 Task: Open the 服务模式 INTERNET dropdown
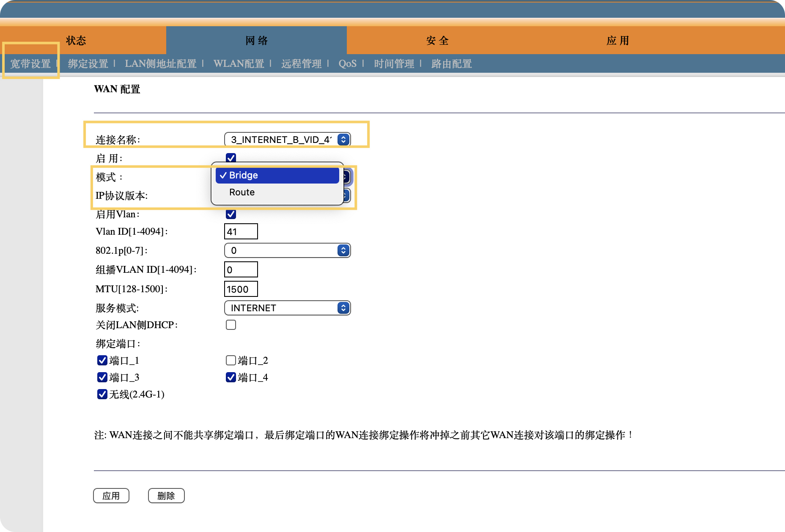click(x=287, y=308)
